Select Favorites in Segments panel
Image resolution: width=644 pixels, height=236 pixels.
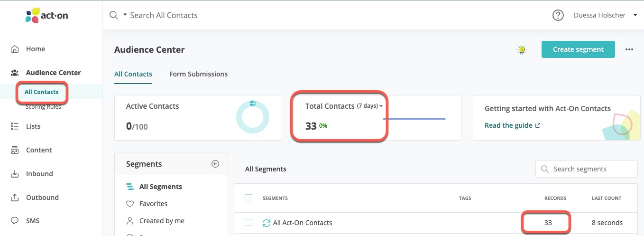153,204
